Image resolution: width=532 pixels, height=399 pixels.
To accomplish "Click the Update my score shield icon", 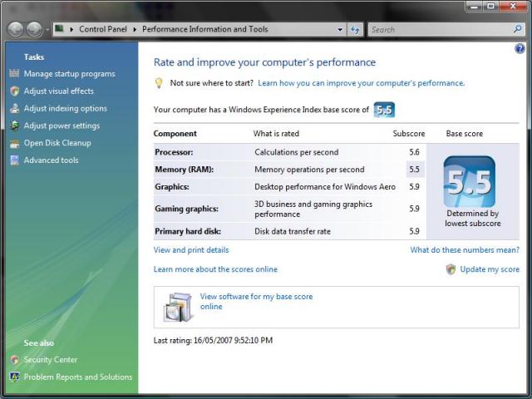I will [451, 269].
